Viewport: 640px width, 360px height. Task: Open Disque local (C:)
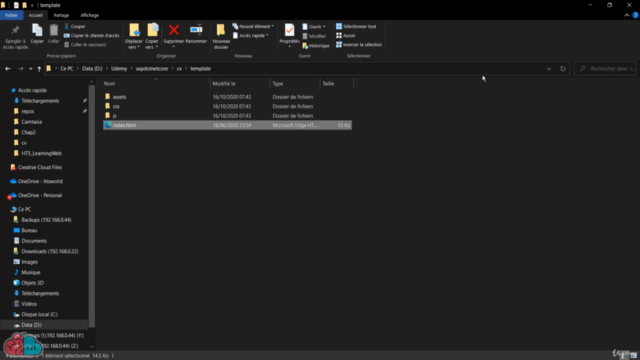pos(39,314)
